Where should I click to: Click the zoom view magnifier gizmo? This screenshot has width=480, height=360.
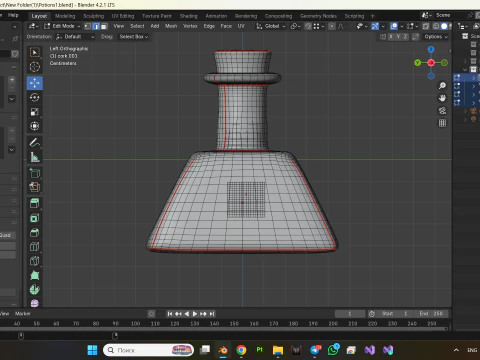[x=442, y=86]
